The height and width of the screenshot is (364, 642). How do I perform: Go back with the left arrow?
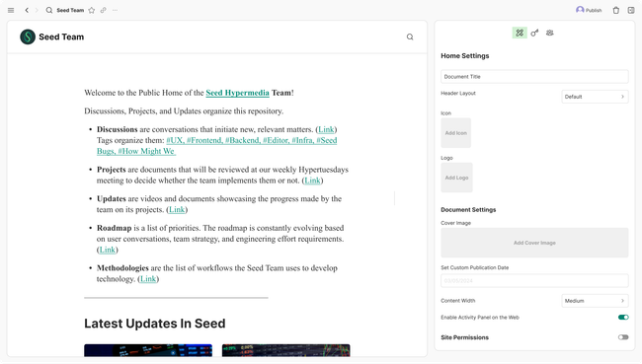point(27,10)
